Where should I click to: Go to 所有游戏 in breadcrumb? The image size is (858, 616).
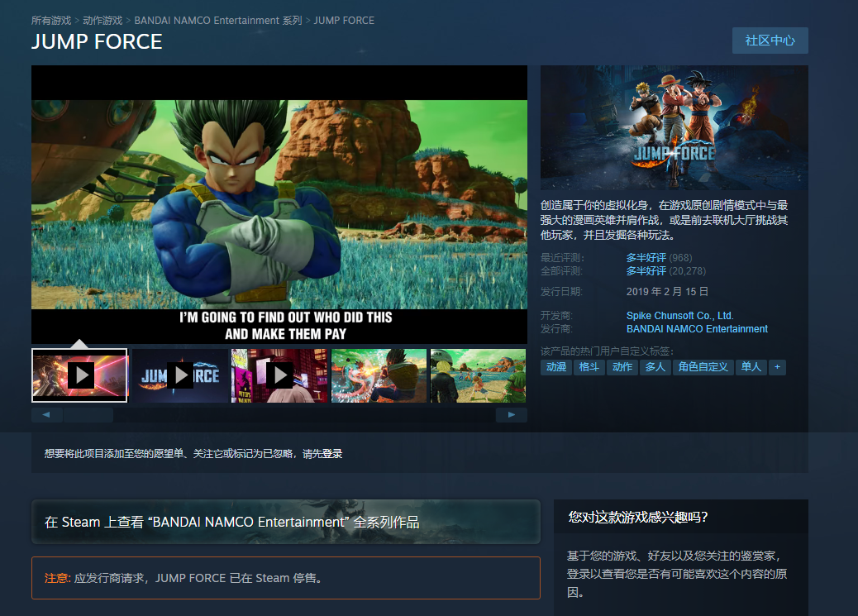pyautogui.click(x=50, y=20)
